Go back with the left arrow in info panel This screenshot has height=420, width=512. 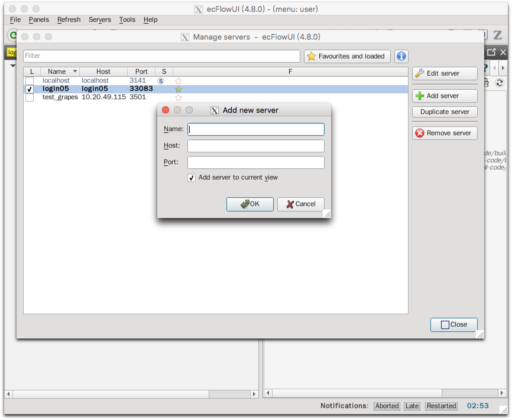(494, 68)
